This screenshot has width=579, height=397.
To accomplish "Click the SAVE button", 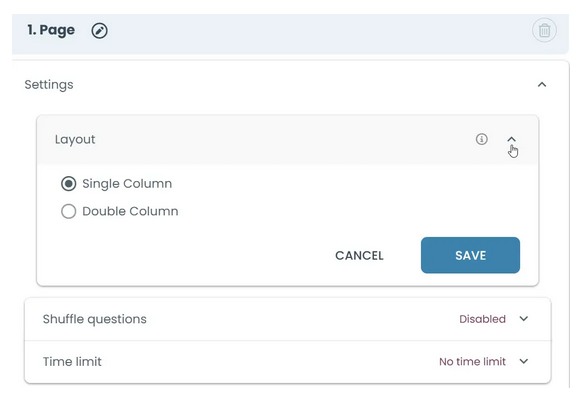I will click(x=470, y=255).
